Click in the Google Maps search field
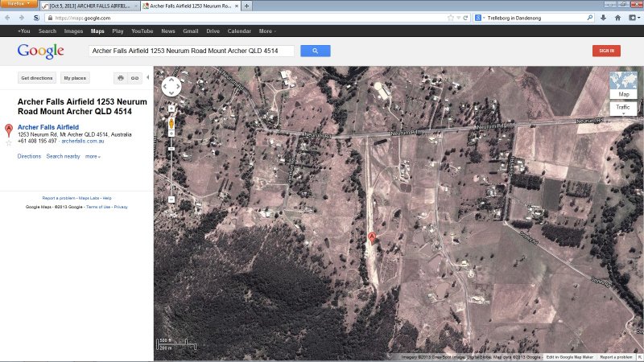Viewport: 644px width, 362px height. 192,51
